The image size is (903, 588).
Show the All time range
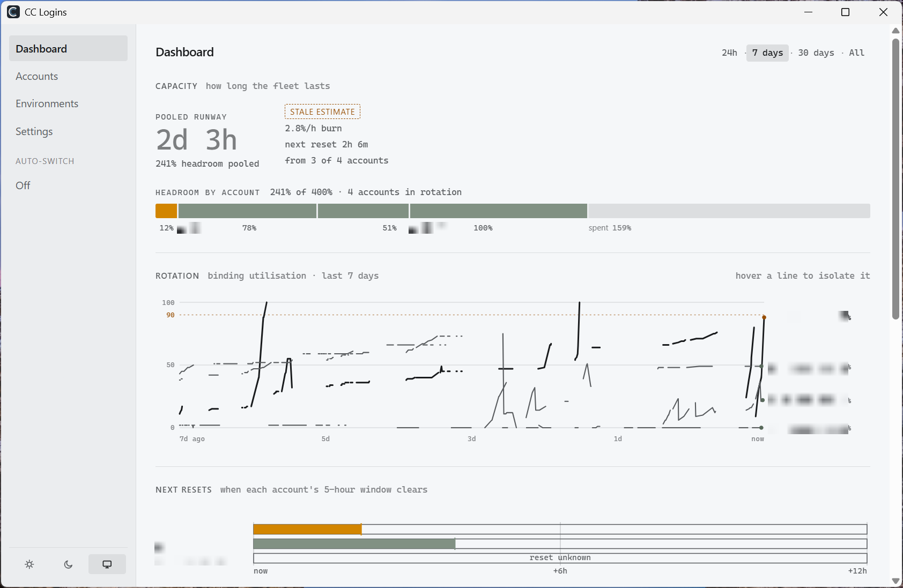(x=856, y=53)
